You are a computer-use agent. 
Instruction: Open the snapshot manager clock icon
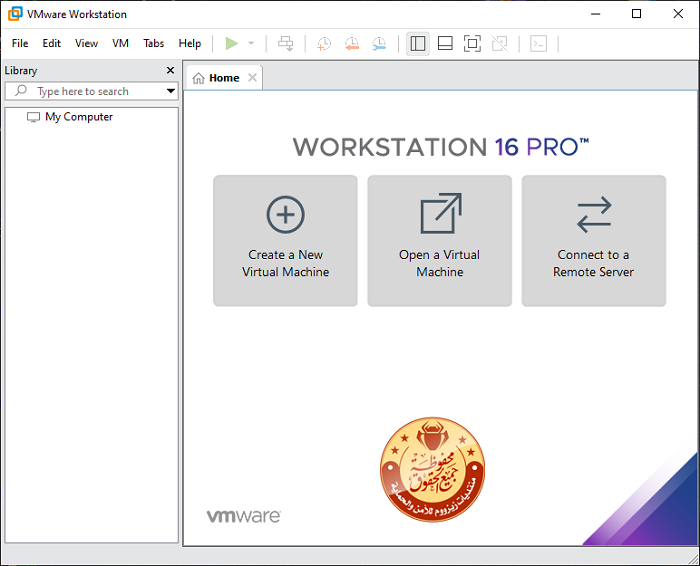click(379, 43)
